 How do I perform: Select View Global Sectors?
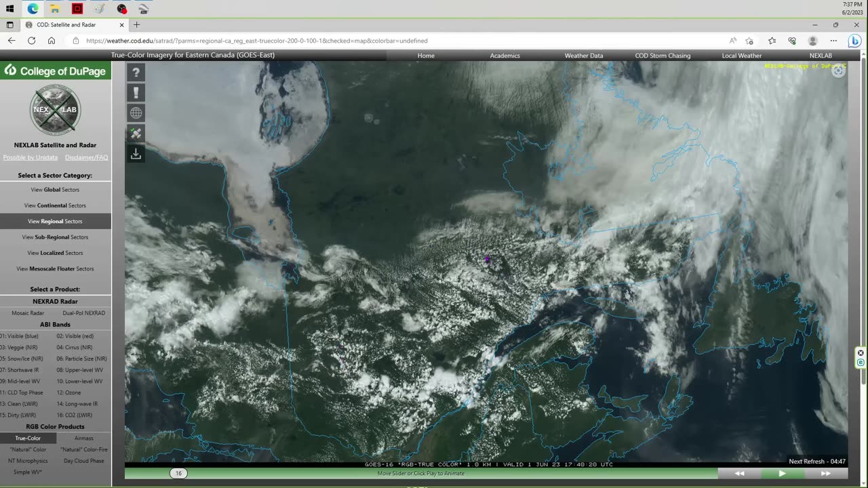click(x=56, y=190)
